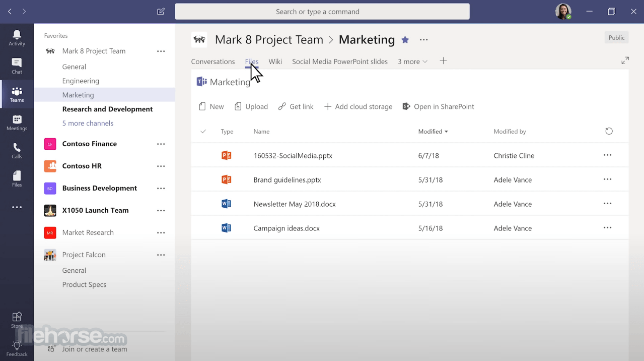644x361 pixels.
Task: Open the Files icon in left rail
Action: pos(17,179)
